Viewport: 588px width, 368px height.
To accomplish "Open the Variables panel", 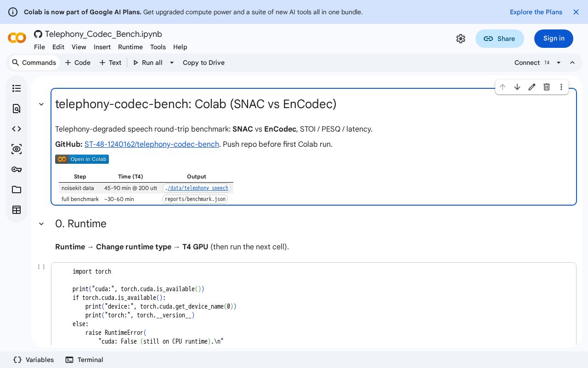I will click(x=34, y=360).
